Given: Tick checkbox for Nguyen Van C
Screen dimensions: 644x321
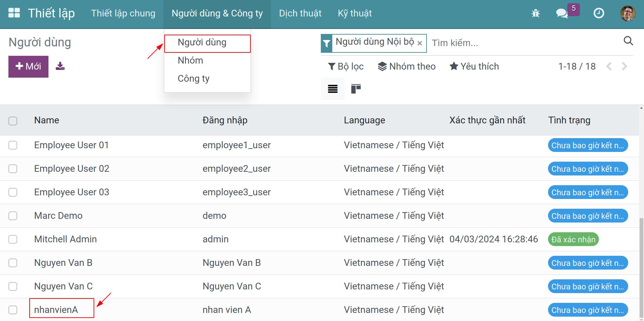Looking at the screenshot, I should pyautogui.click(x=13, y=286).
